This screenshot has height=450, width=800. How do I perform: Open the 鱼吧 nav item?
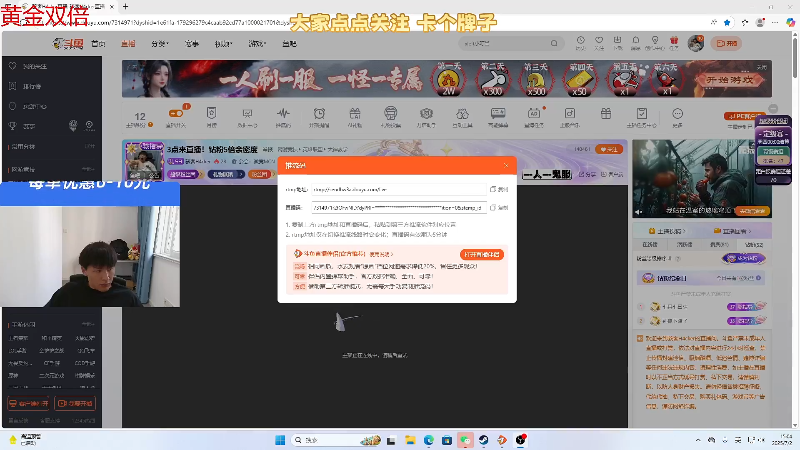(x=289, y=44)
